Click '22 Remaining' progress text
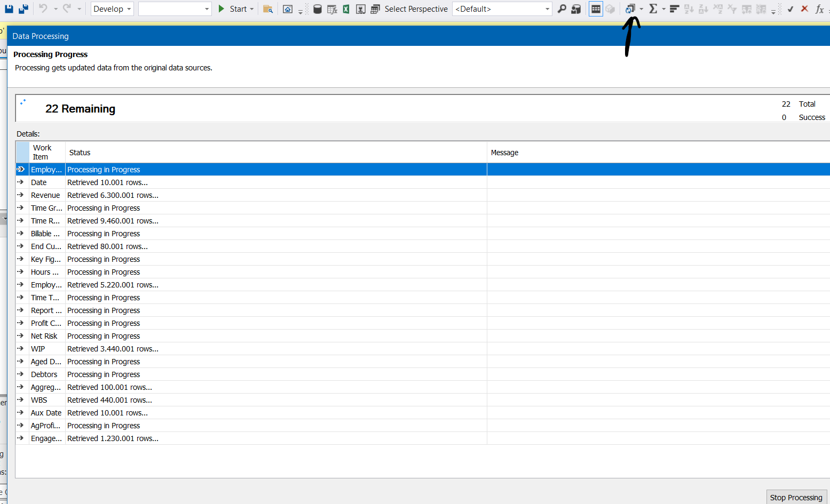The width and height of the screenshot is (830, 504). click(80, 109)
